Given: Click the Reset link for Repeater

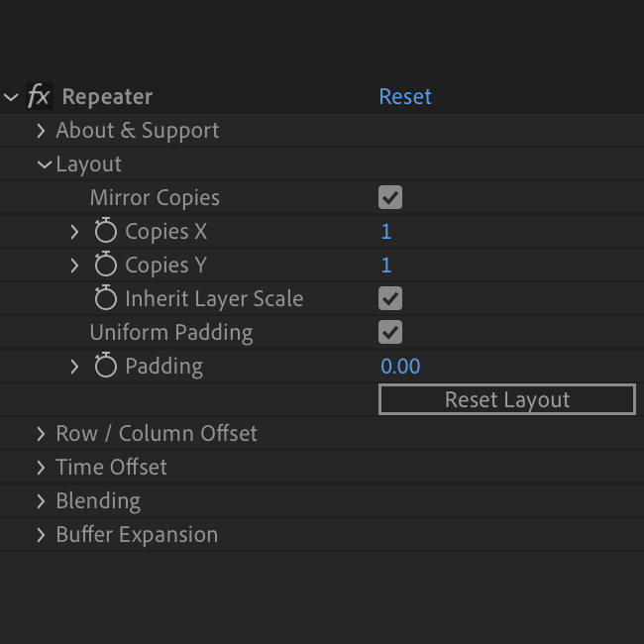Looking at the screenshot, I should tap(405, 97).
